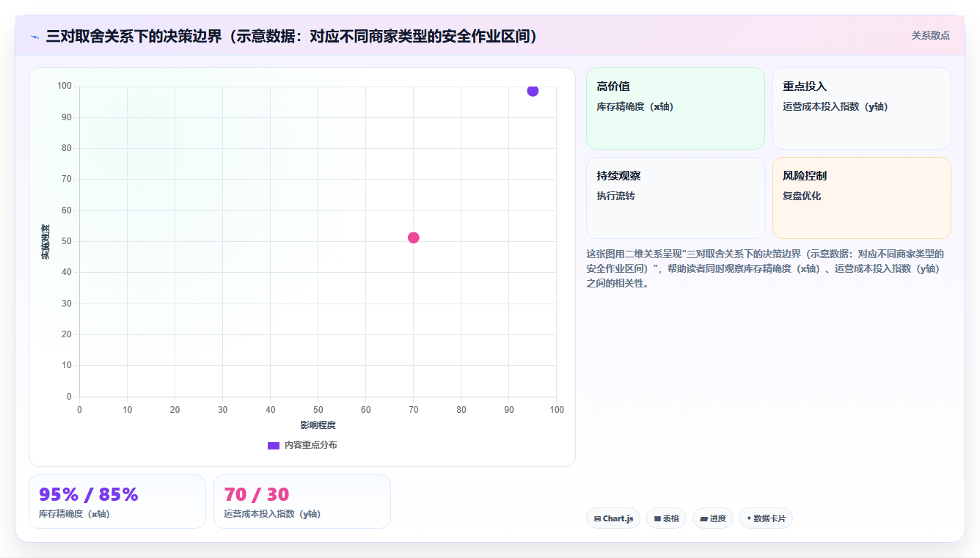Click the 关系散点 label in header
Image resolution: width=980 pixels, height=558 pixels.
coord(931,35)
